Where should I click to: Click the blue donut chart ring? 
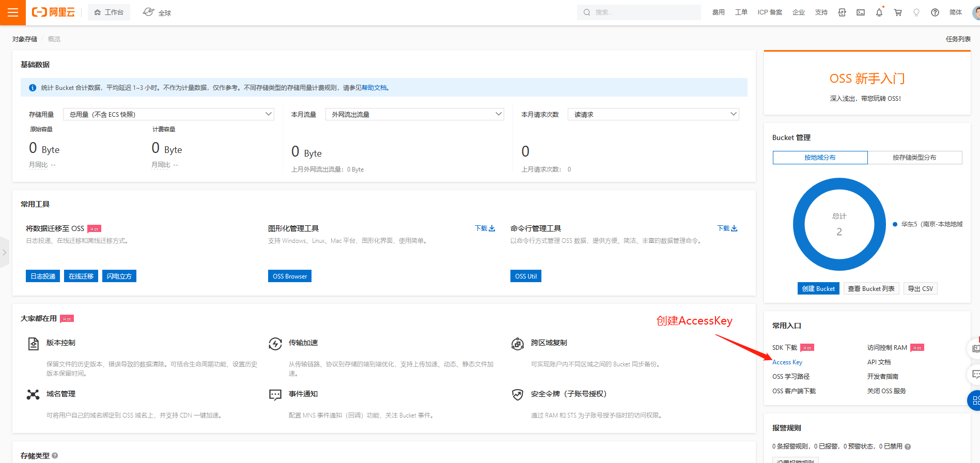pyautogui.click(x=800, y=224)
